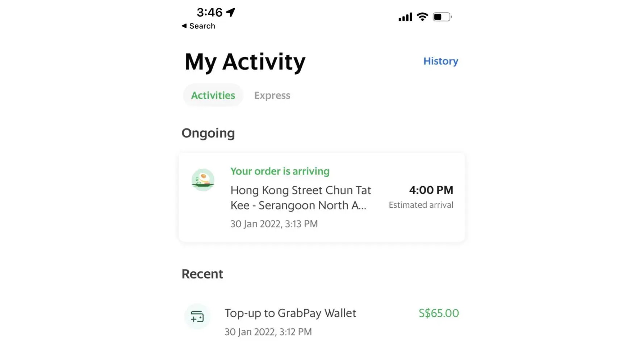Open Top-up to GrabPay Wallet transaction

290,313
